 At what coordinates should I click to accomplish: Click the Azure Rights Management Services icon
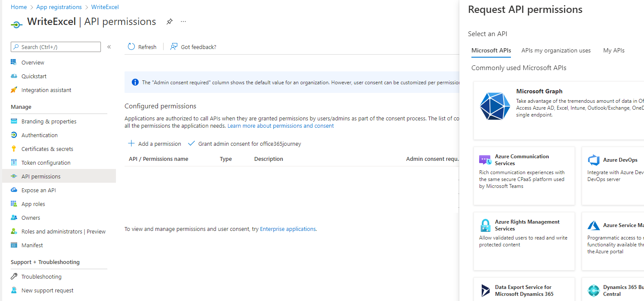coord(485,225)
